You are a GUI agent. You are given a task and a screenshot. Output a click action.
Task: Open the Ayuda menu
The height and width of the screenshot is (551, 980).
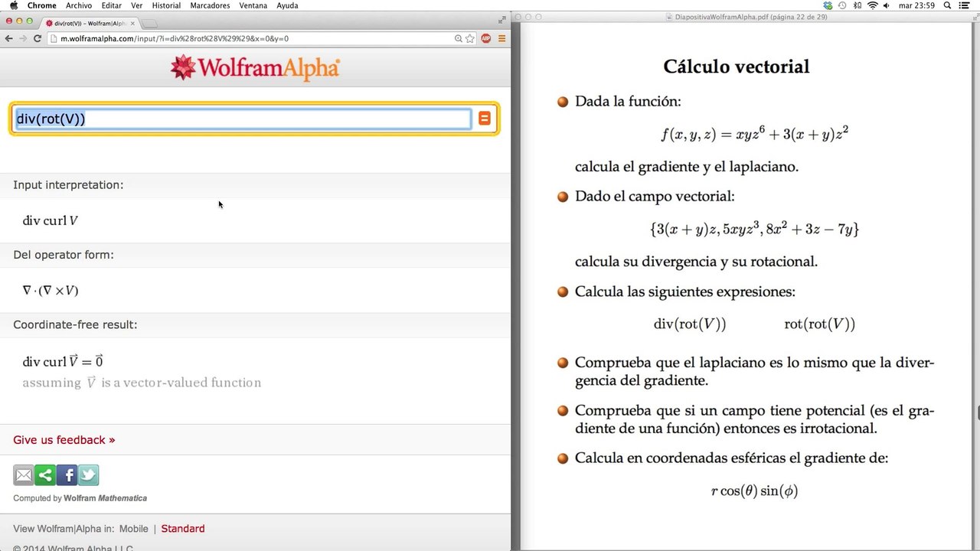287,5
